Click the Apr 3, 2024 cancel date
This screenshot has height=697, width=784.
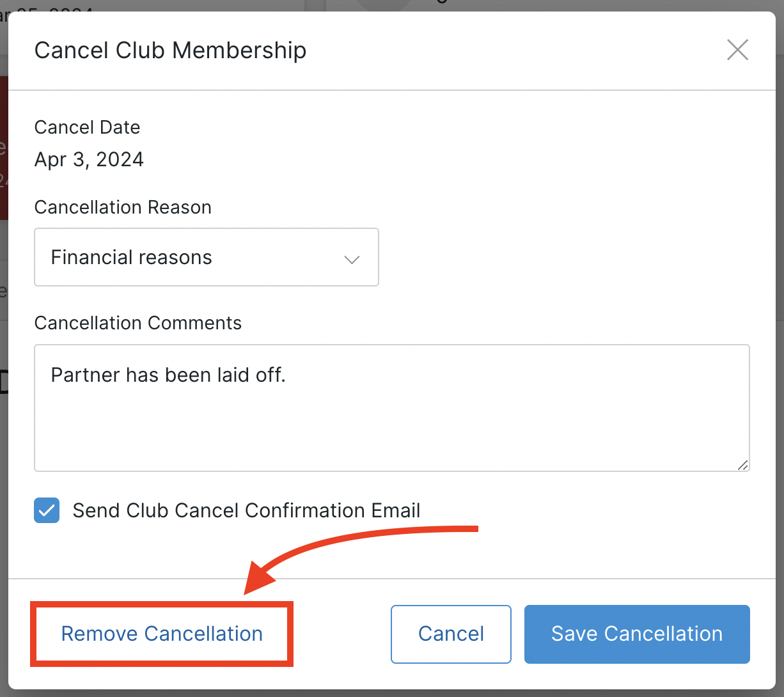(89, 159)
